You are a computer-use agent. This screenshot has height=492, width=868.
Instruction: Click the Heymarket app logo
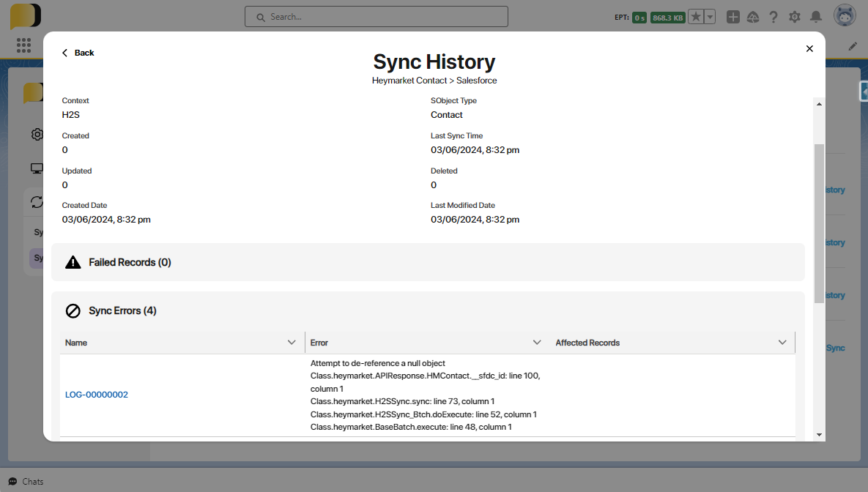click(x=26, y=16)
